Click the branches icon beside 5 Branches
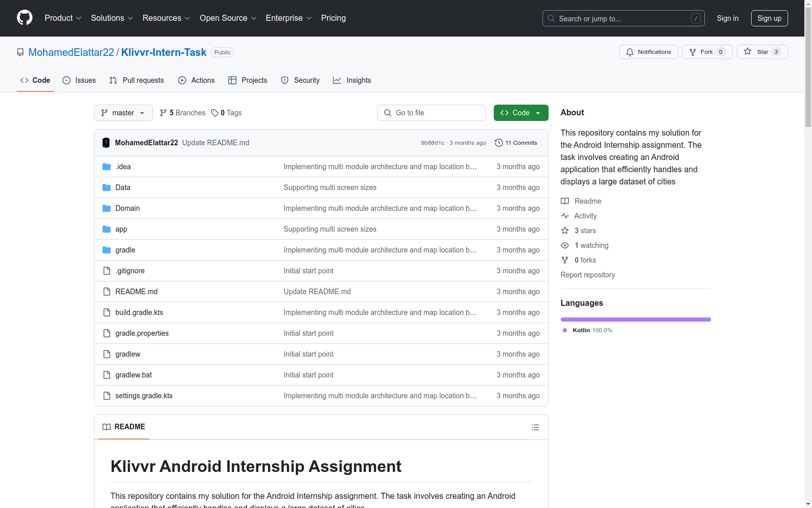812x508 pixels. pos(163,113)
